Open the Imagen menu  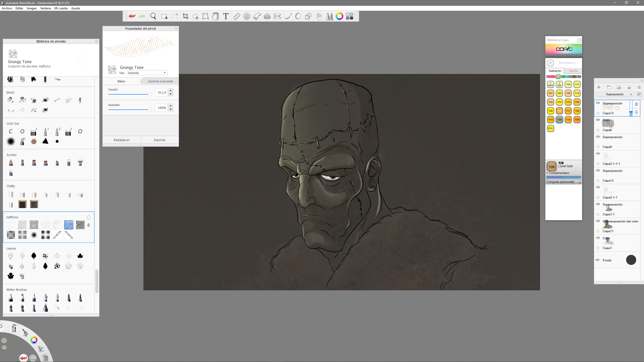(31, 8)
